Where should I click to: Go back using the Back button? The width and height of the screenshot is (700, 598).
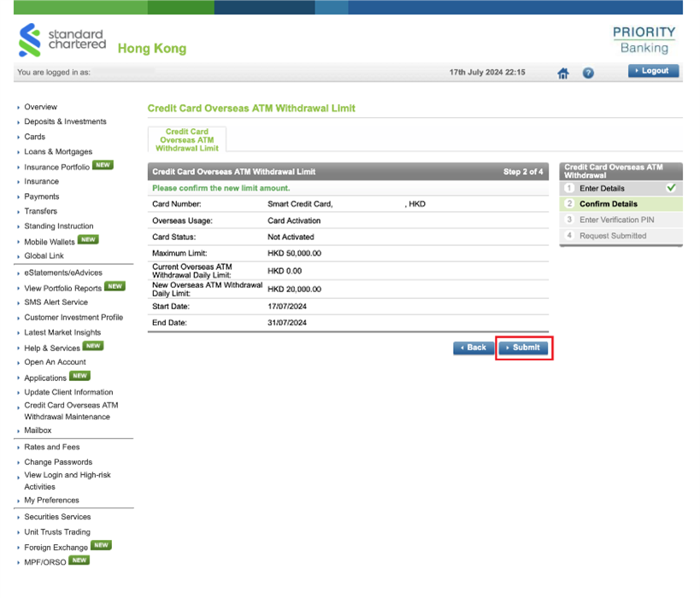[x=474, y=348]
